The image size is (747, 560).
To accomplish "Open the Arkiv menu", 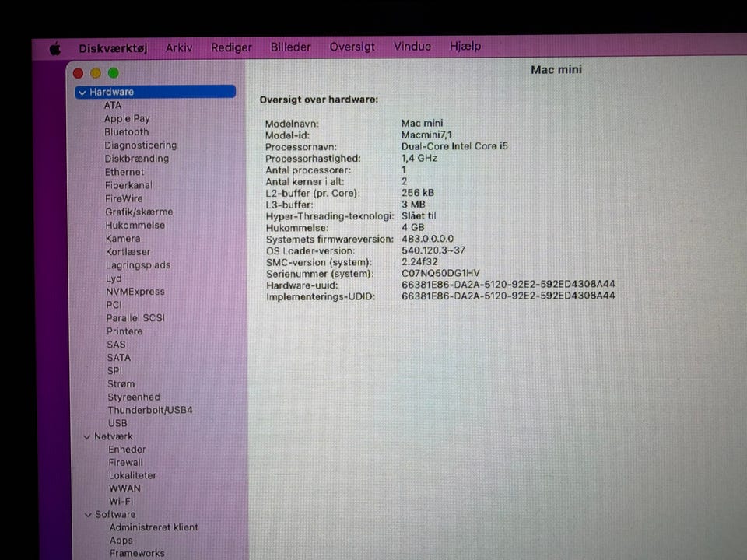I will pos(179,47).
